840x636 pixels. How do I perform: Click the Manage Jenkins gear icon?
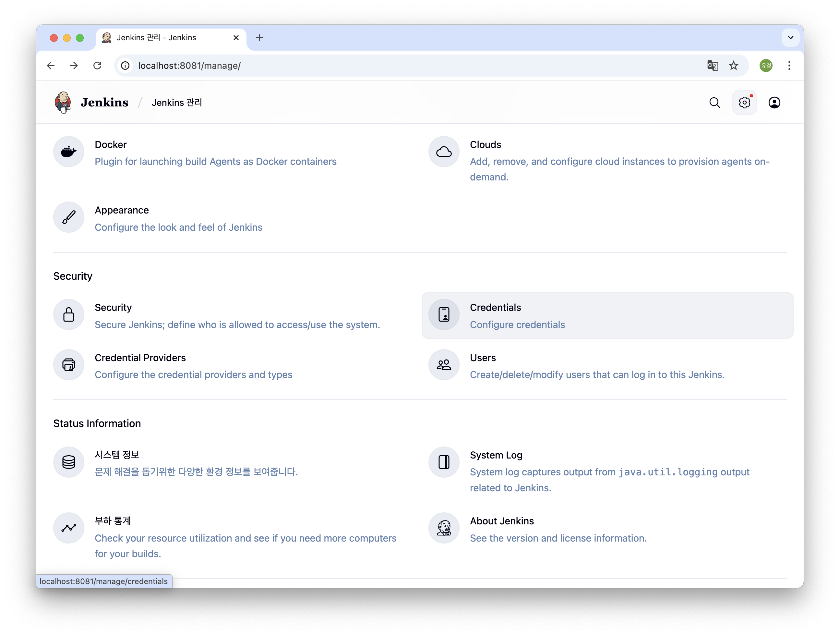[x=744, y=103]
